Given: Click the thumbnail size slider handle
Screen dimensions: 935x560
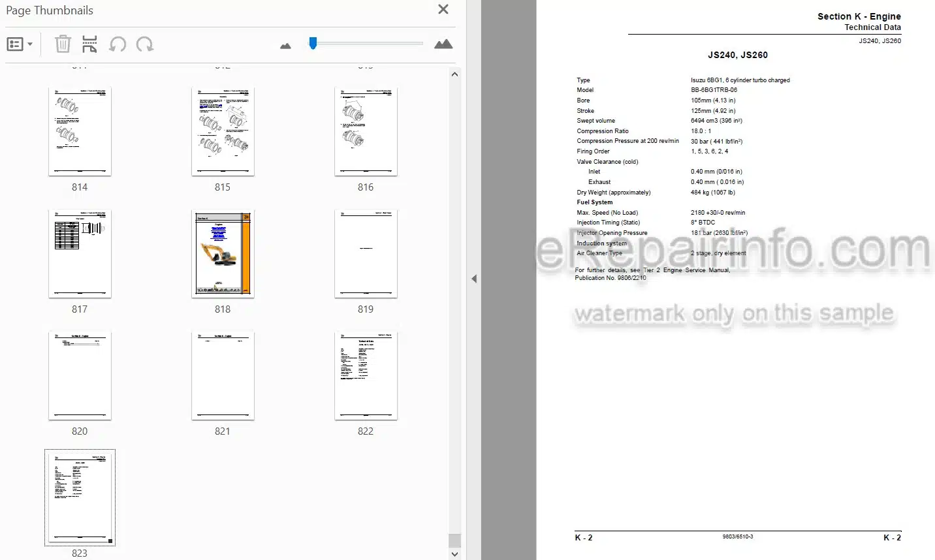Looking at the screenshot, I should pyautogui.click(x=313, y=43).
